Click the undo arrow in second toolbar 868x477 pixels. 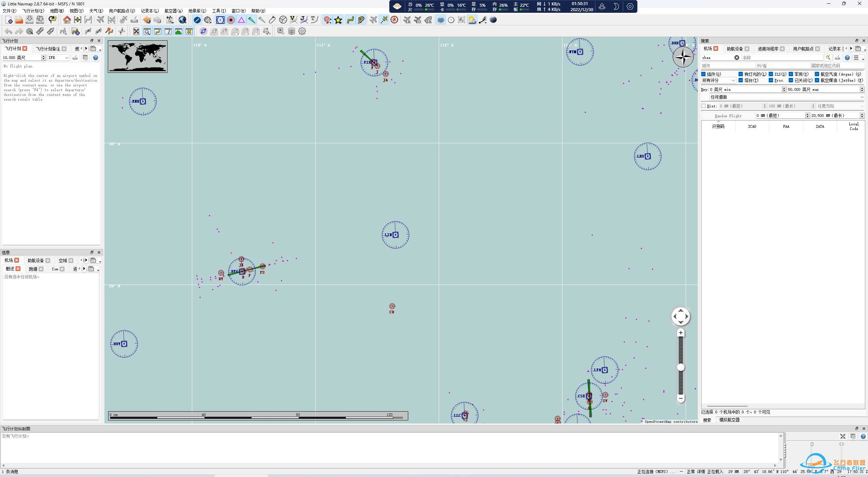point(8,32)
